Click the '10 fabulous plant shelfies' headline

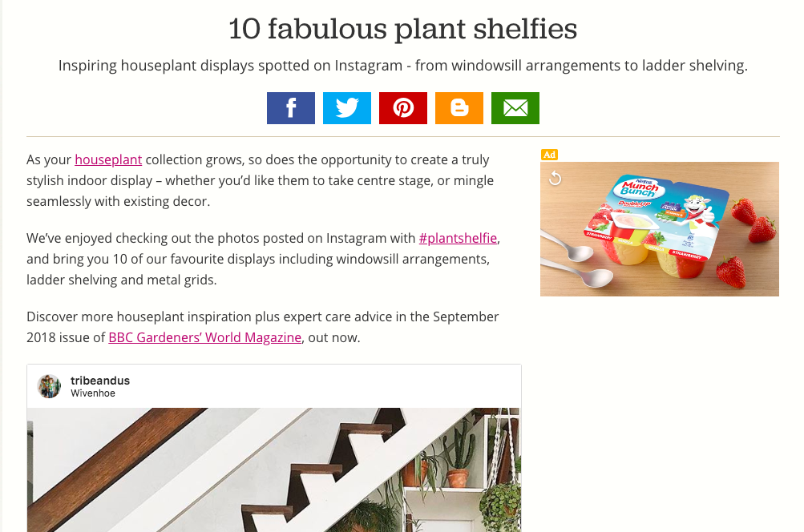point(402,29)
